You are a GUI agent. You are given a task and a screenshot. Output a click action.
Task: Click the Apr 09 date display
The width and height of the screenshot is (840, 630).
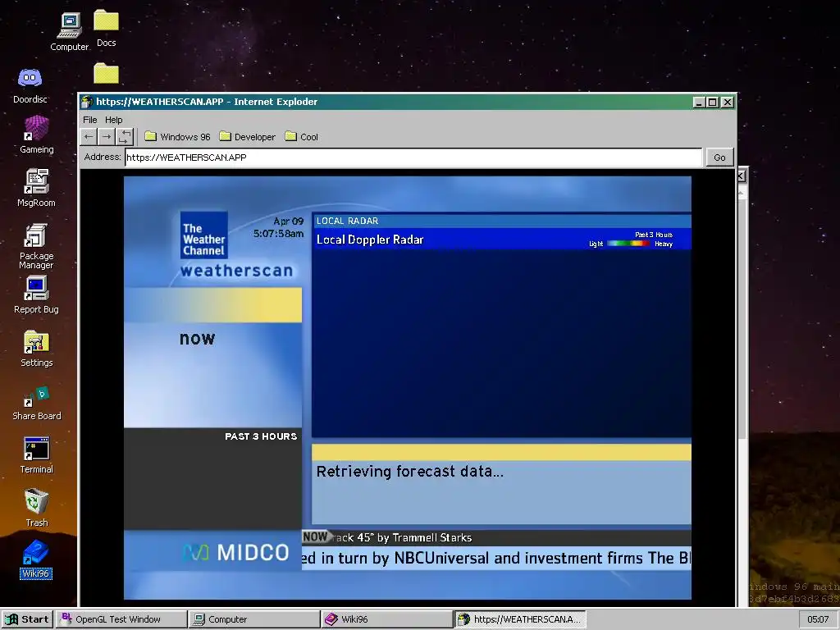[288, 221]
